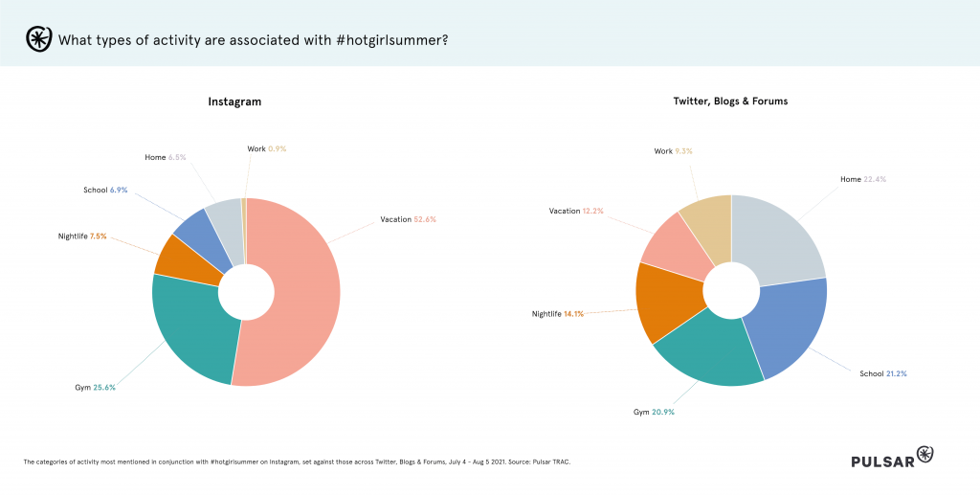The image size is (980, 495).
Task: Click the Vacation 52.6% label
Action: point(408,219)
